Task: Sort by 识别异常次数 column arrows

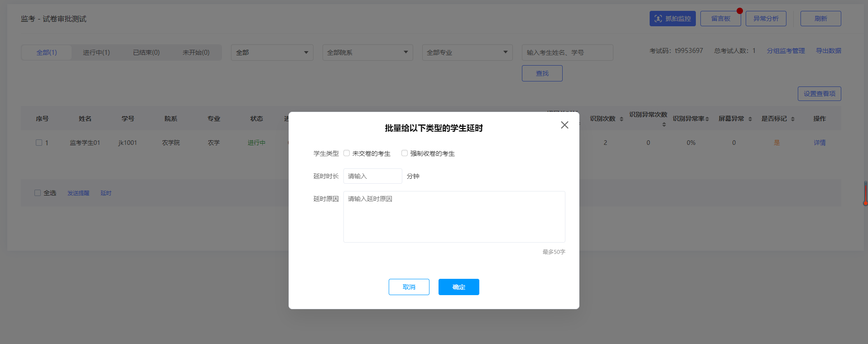Action: [664, 124]
